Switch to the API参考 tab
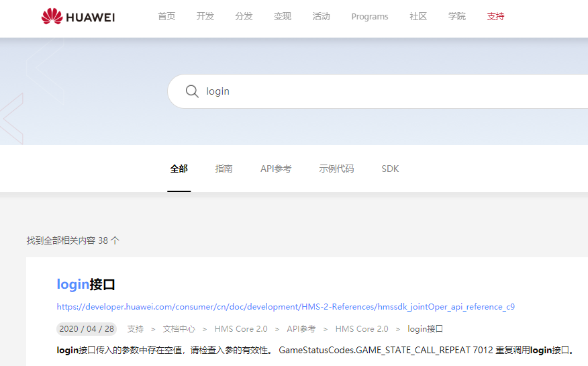The image size is (588, 366). [x=276, y=169]
